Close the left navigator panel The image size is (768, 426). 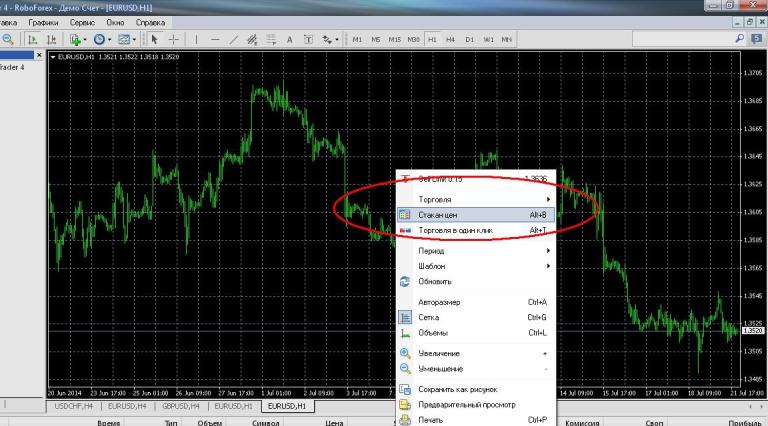click(x=40, y=55)
